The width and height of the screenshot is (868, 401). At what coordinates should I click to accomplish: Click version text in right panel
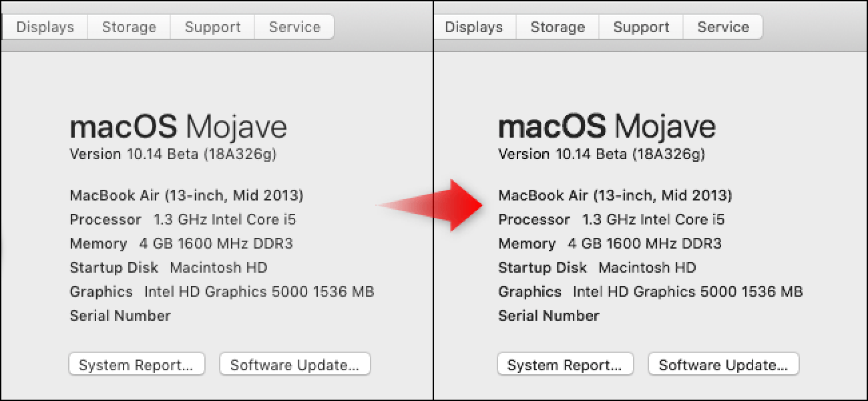(602, 154)
